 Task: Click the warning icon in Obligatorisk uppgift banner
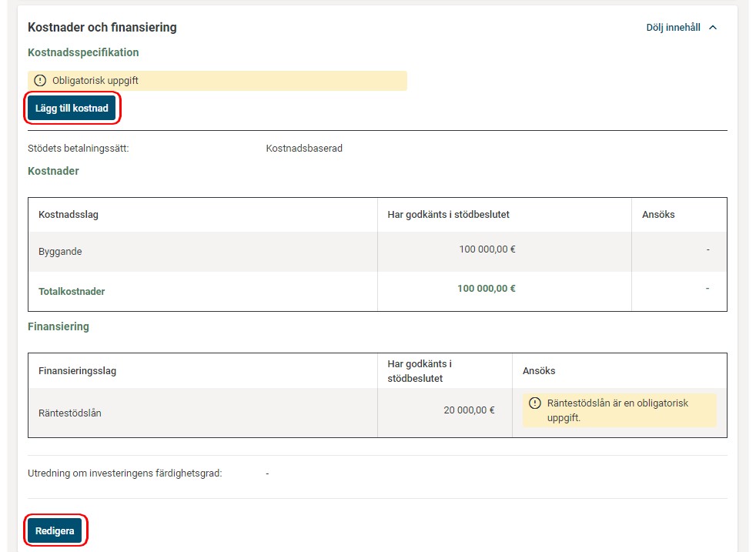41,80
